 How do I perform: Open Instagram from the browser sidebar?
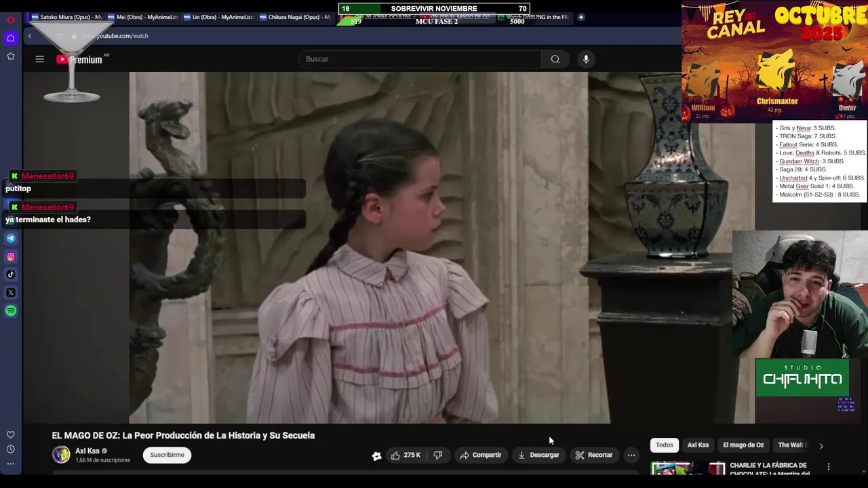(11, 257)
